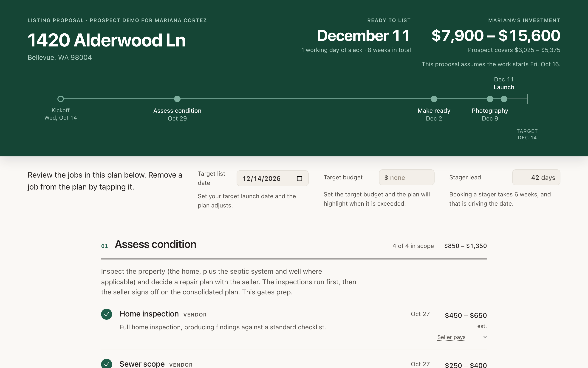Open the Seller pays dropdown for Home inspection
588x368 pixels.
pos(462,337)
